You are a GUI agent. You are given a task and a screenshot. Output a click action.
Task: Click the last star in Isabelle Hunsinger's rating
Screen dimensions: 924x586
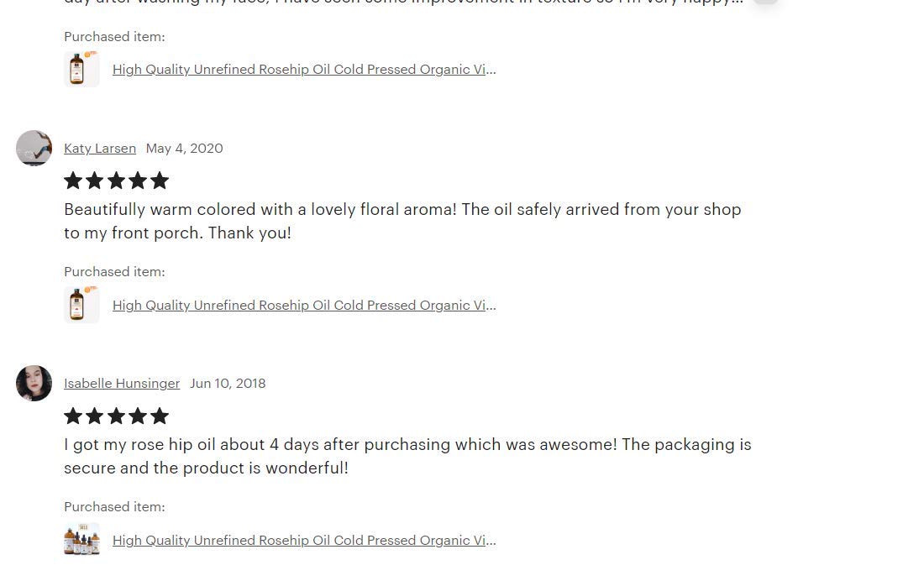pyautogui.click(x=160, y=416)
